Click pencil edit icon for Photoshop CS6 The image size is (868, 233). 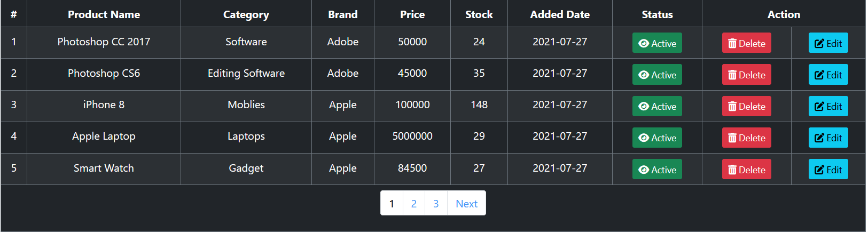pos(819,75)
